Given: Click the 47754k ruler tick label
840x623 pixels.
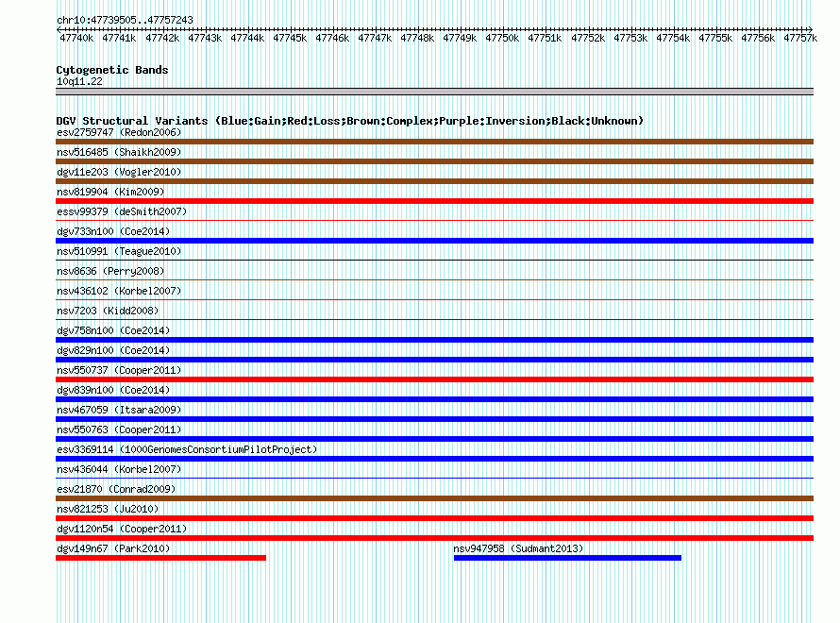Looking at the screenshot, I should pyautogui.click(x=673, y=38).
